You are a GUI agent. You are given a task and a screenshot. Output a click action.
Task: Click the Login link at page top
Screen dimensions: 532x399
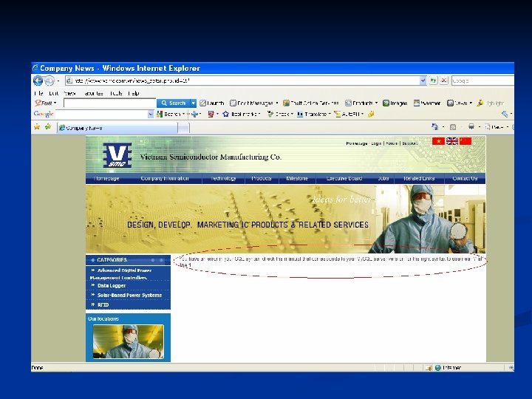(376, 143)
